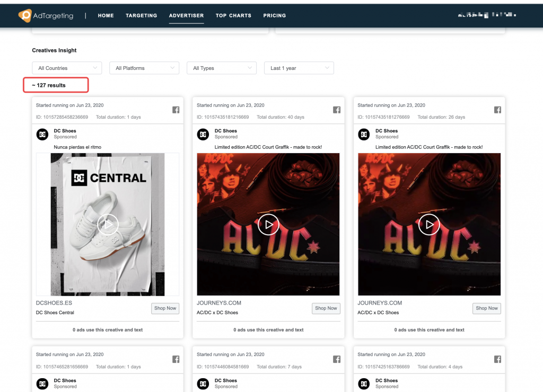Click Total duration: 26 days text

(441, 117)
